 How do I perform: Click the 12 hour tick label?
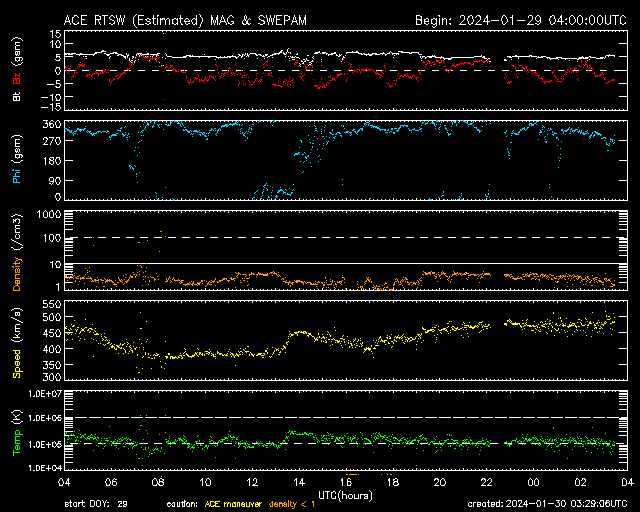pos(252,482)
